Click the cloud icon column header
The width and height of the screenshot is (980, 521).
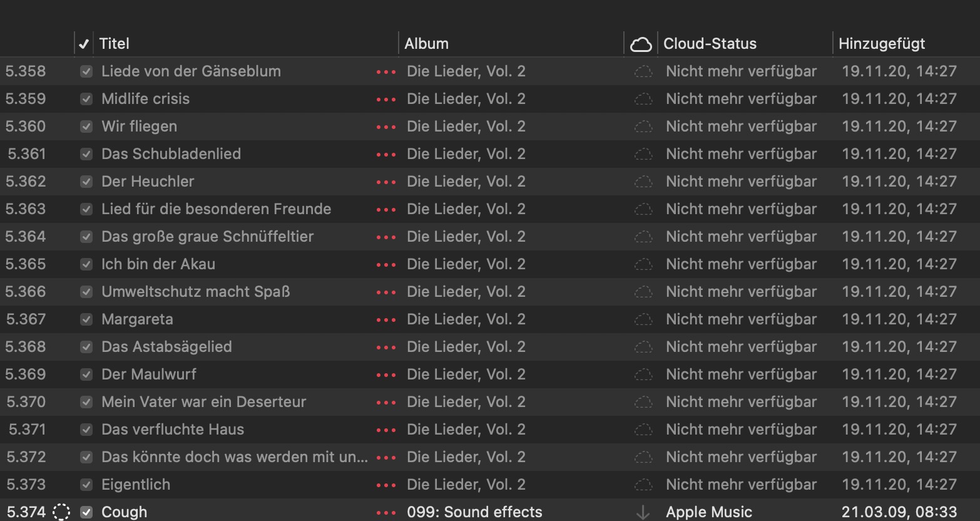tap(641, 44)
